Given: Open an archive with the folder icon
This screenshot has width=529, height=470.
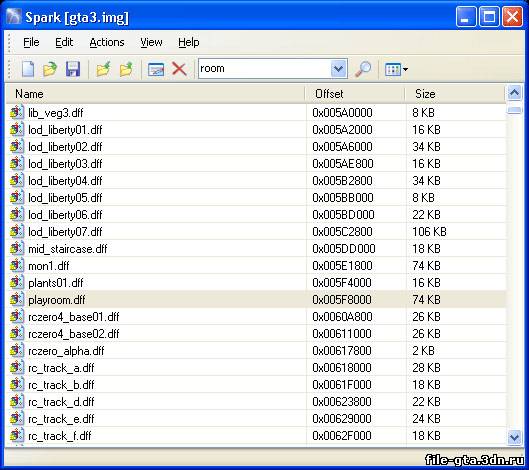Looking at the screenshot, I should tap(50, 69).
